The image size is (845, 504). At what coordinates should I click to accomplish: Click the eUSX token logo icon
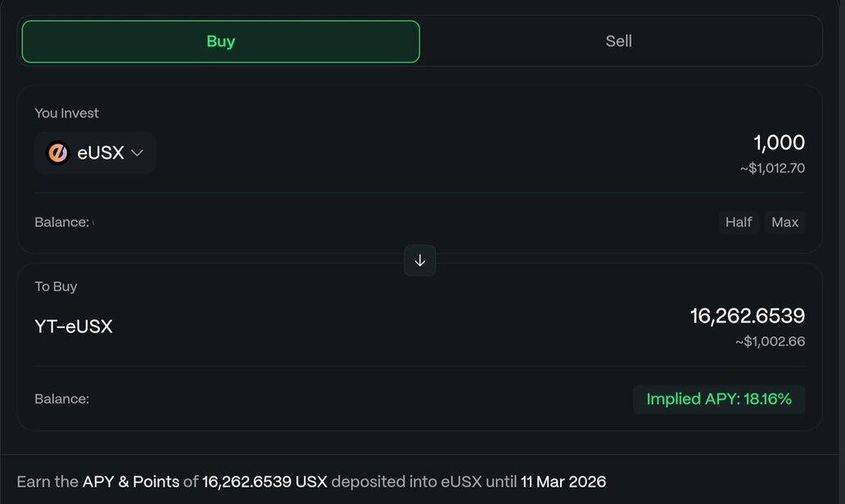coord(58,153)
